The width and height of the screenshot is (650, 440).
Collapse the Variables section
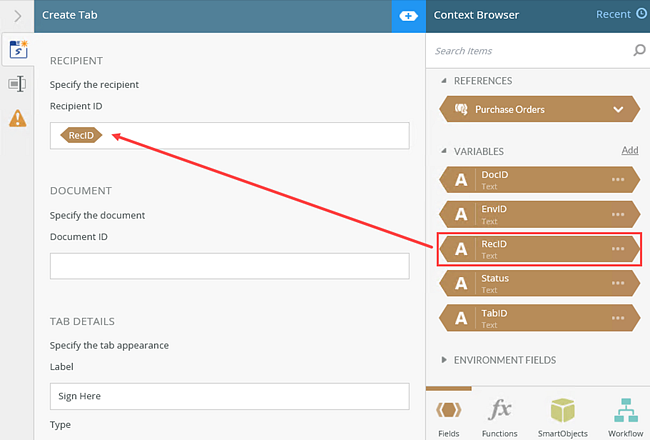click(445, 151)
